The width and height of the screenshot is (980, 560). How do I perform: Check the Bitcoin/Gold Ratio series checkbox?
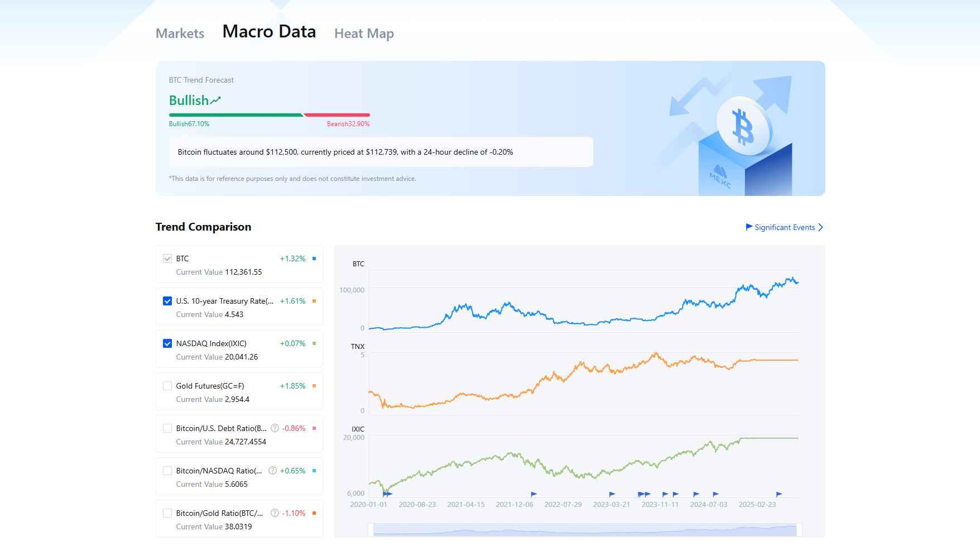click(x=167, y=513)
